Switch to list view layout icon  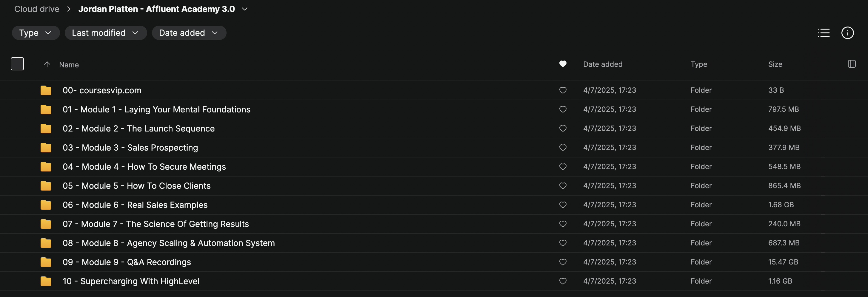click(823, 33)
